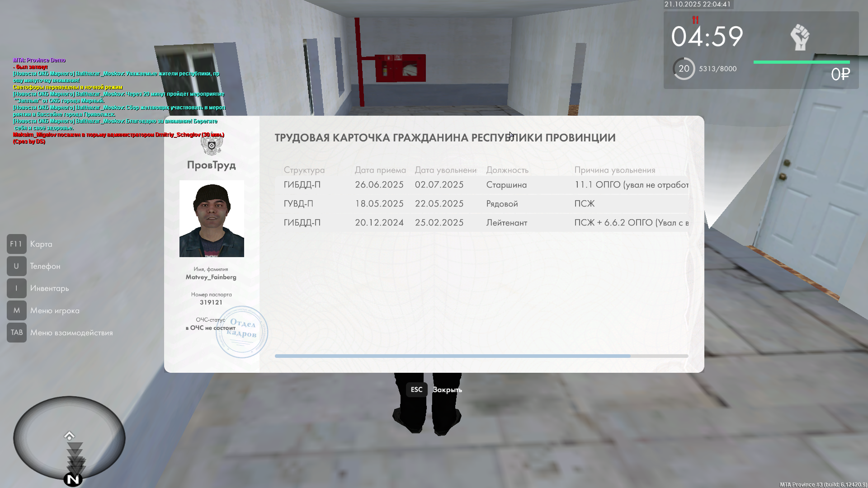Click the raised fist icon in HUD

800,37
